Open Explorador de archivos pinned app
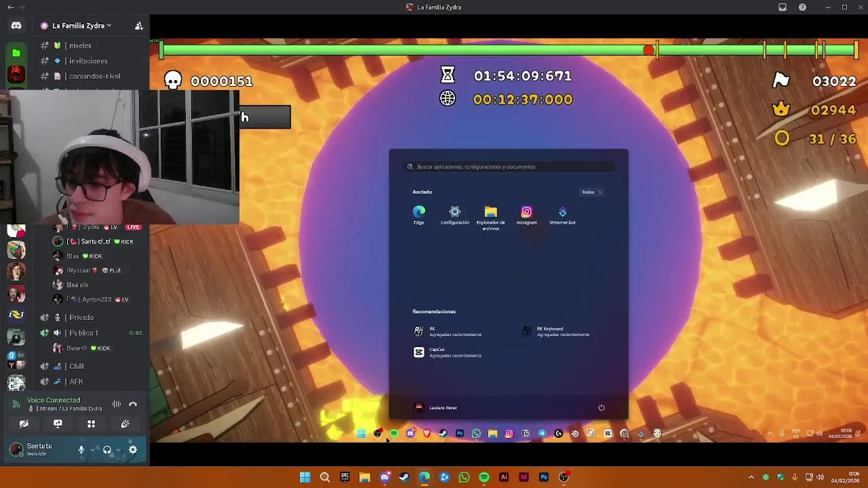 tap(491, 218)
